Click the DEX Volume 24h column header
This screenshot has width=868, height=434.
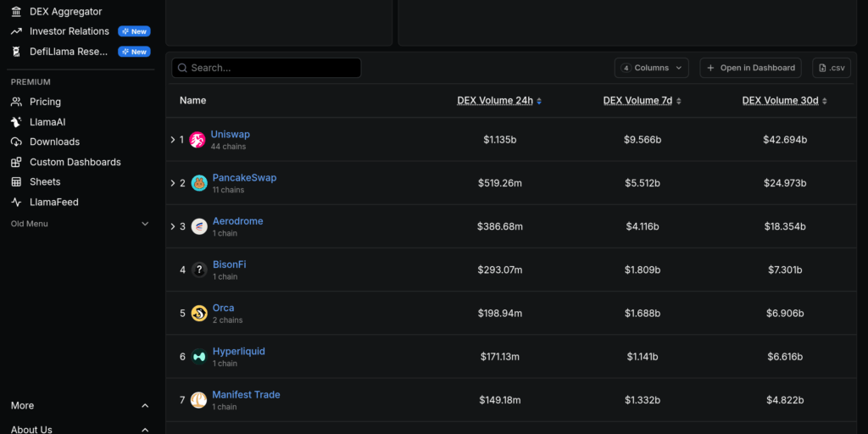click(x=495, y=101)
